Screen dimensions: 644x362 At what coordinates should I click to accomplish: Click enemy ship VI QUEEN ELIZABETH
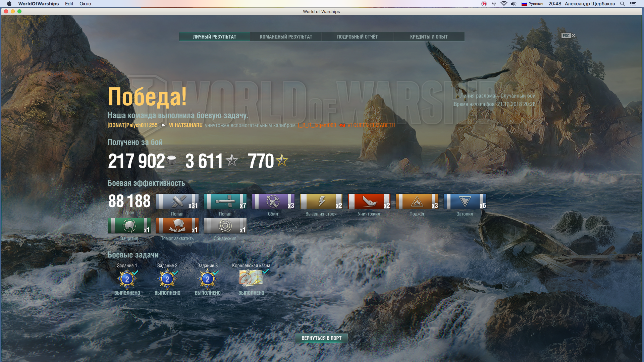pos(371,125)
